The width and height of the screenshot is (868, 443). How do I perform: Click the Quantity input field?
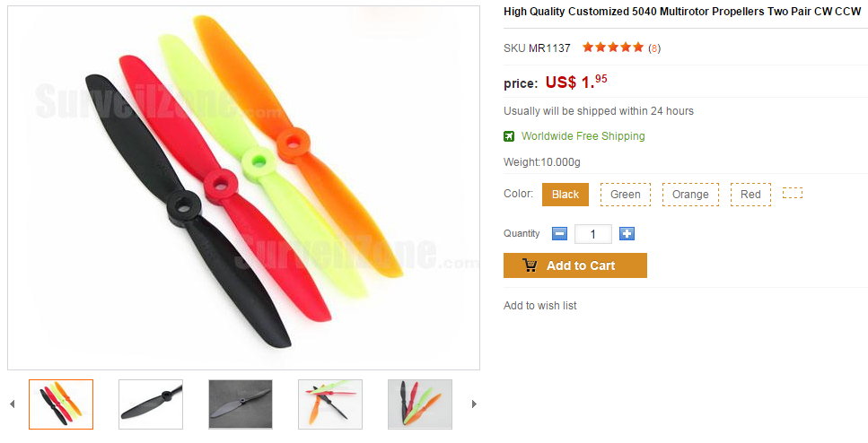coord(592,234)
